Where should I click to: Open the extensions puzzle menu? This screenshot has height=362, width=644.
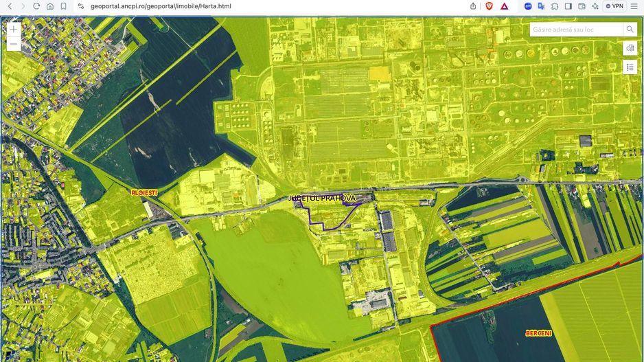click(555, 6)
